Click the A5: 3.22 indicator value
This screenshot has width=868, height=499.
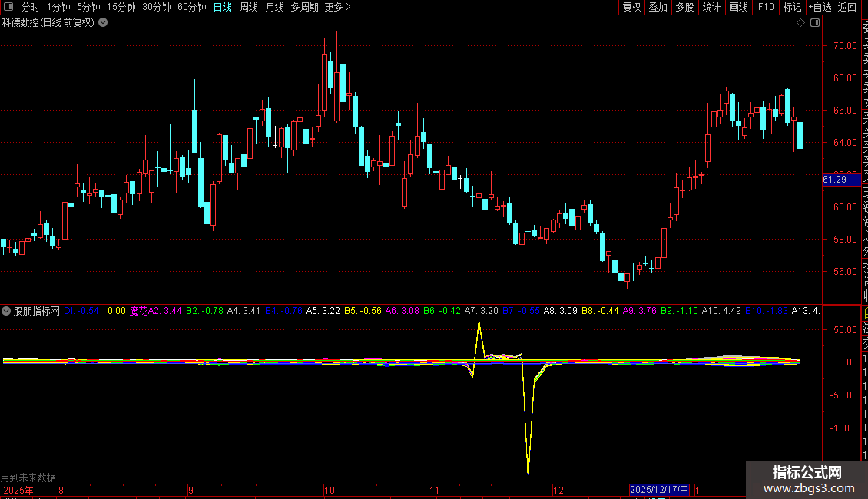pyautogui.click(x=323, y=311)
